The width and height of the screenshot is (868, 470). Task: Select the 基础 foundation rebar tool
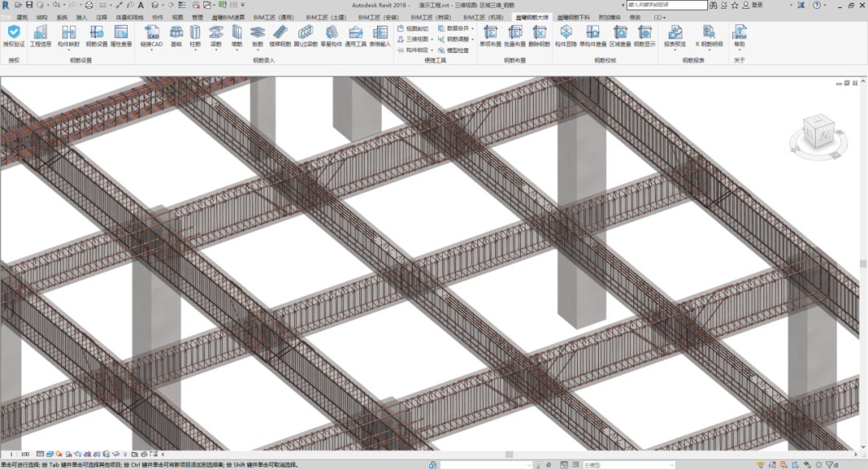point(176,36)
